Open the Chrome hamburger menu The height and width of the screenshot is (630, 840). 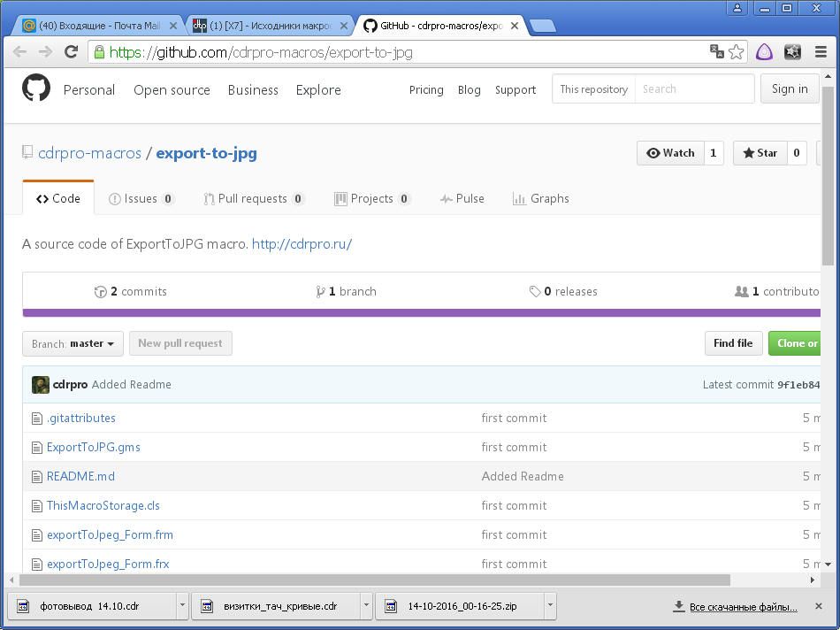821,52
